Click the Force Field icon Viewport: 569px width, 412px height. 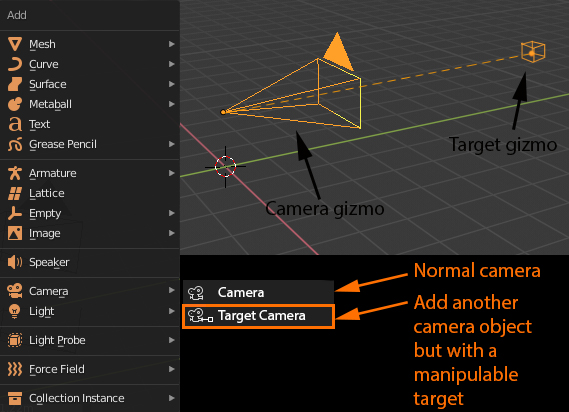pyautogui.click(x=15, y=369)
